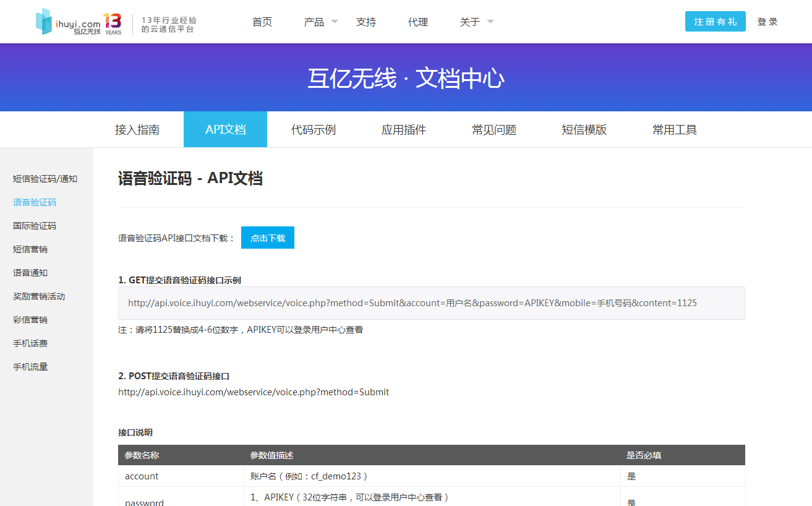812x506 pixels.
Task: Open 手机流量 in sidebar
Action: click(30, 367)
